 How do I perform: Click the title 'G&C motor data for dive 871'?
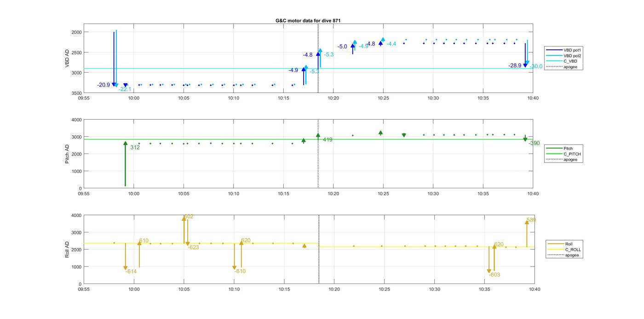click(x=308, y=21)
